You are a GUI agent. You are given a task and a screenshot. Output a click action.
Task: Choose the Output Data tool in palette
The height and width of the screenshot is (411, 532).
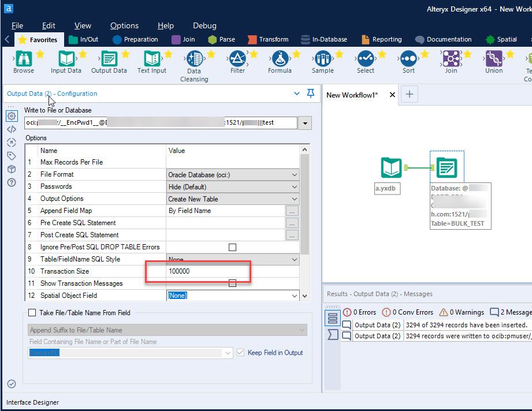point(109,59)
